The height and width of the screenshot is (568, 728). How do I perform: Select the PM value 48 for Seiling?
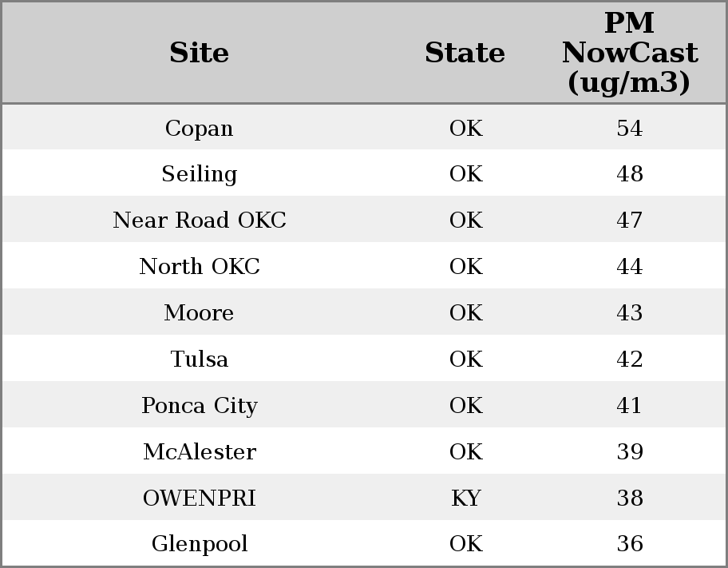point(629,174)
